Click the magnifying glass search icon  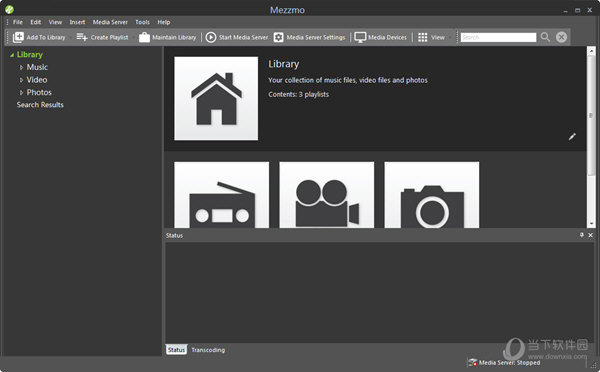545,37
